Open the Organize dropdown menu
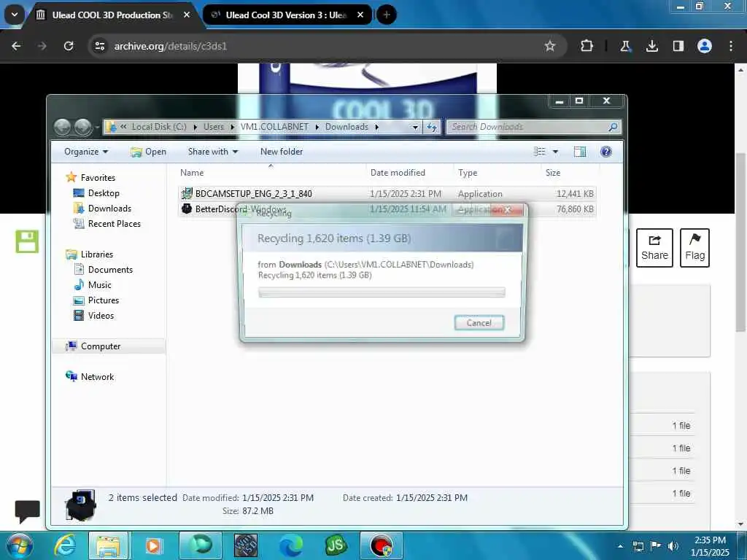Screen dimensions: 747x560 (x=86, y=152)
